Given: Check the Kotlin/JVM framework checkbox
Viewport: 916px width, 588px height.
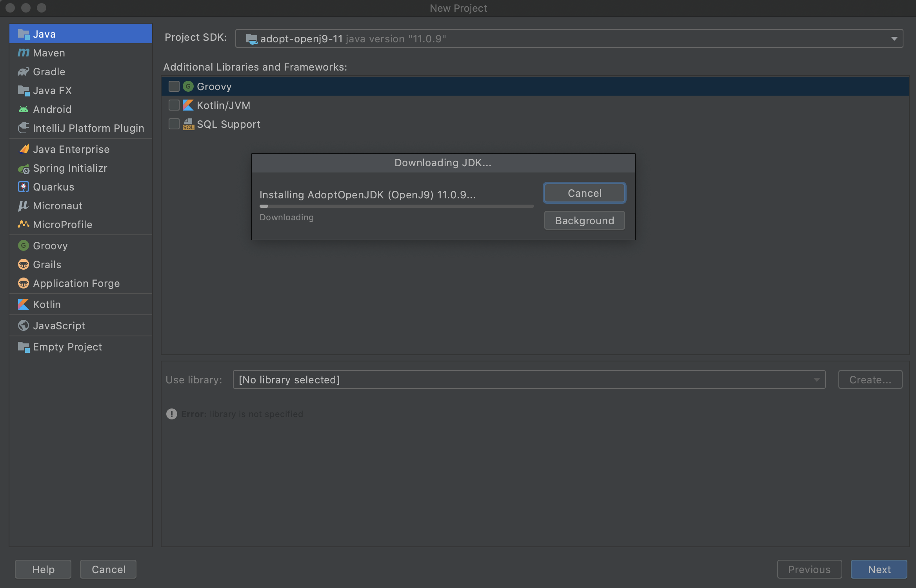Looking at the screenshot, I should coord(174,105).
